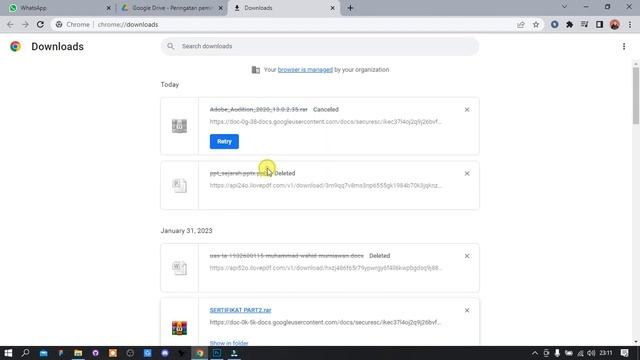
Task: Click the 'Canceled' status label
Action: coord(326,109)
